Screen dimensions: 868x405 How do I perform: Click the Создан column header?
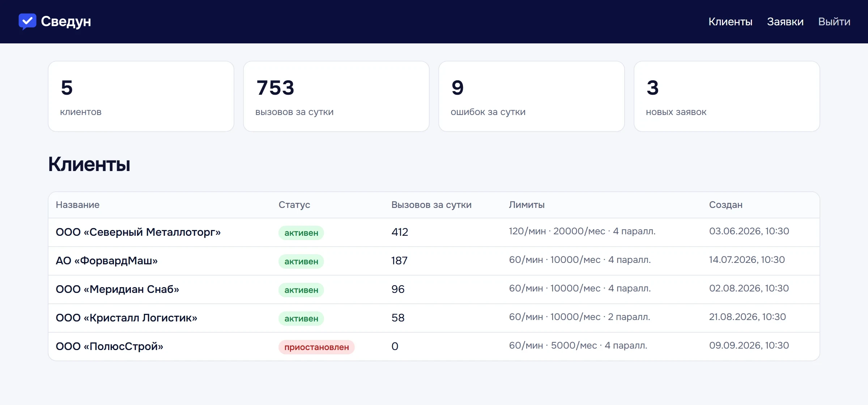click(726, 205)
